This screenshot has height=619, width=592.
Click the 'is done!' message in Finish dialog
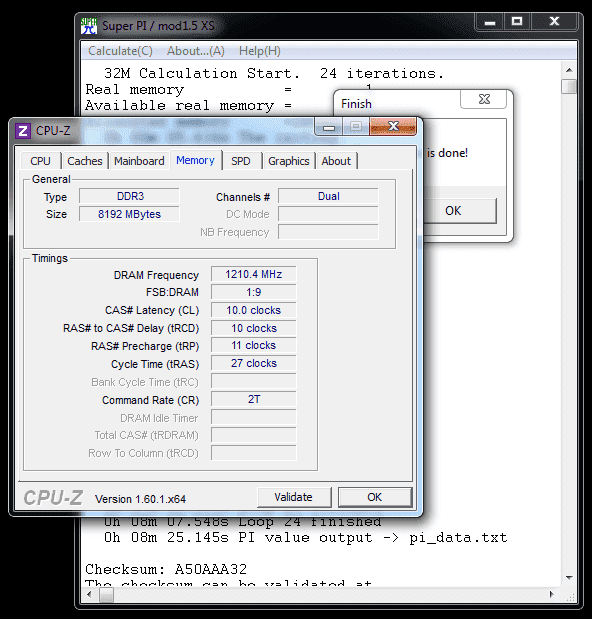click(x=447, y=153)
